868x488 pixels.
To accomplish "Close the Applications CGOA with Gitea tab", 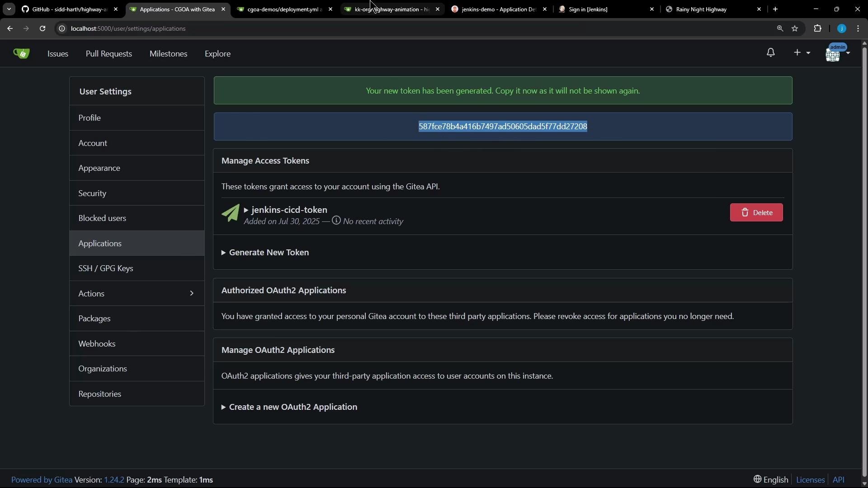I will pos(223,9).
